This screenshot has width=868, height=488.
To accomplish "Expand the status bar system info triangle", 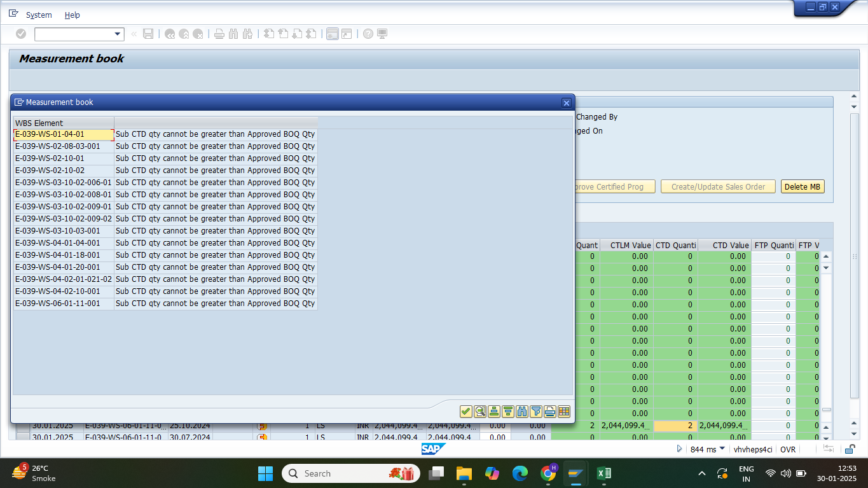I will (679, 449).
